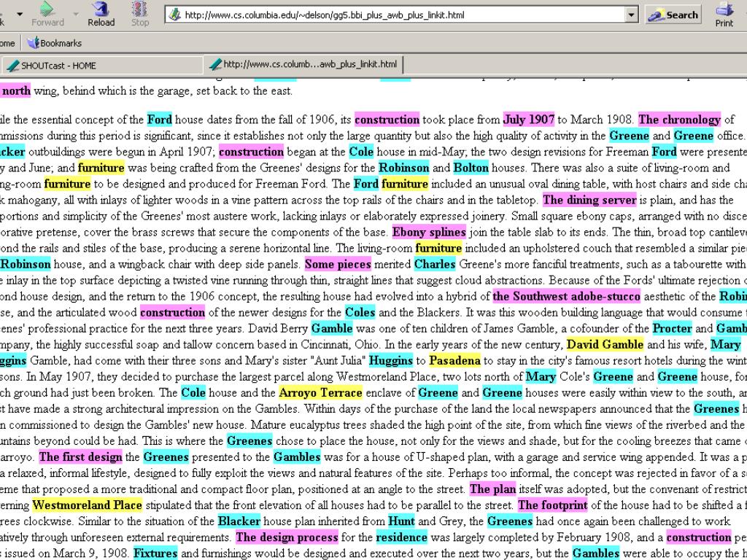Click highlighted place "Pasadena"

454,361
